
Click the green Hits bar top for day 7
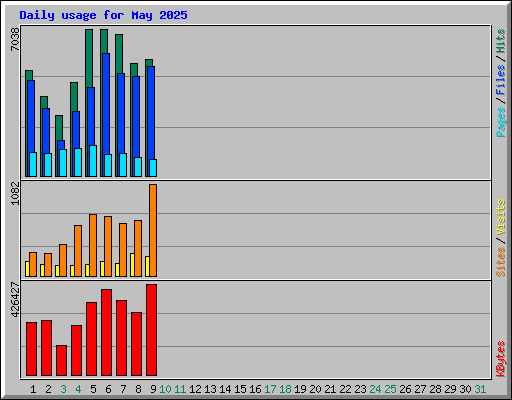(x=119, y=54)
